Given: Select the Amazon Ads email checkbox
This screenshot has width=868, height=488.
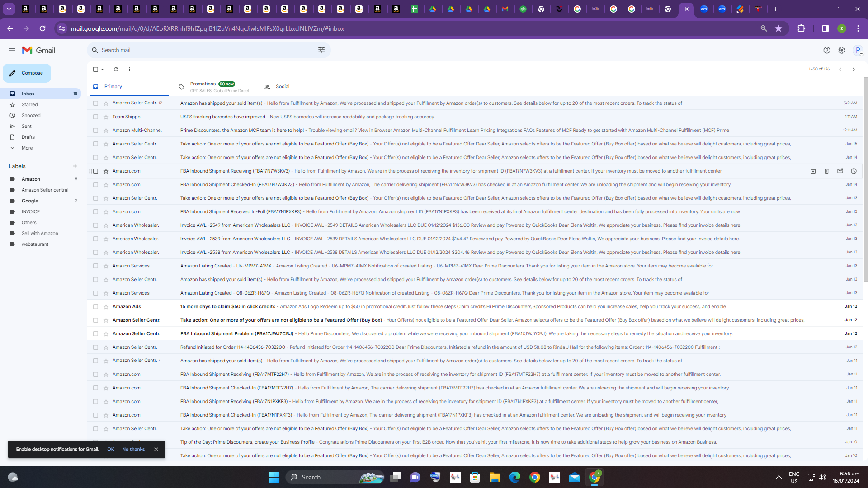Looking at the screenshot, I should coord(95,306).
